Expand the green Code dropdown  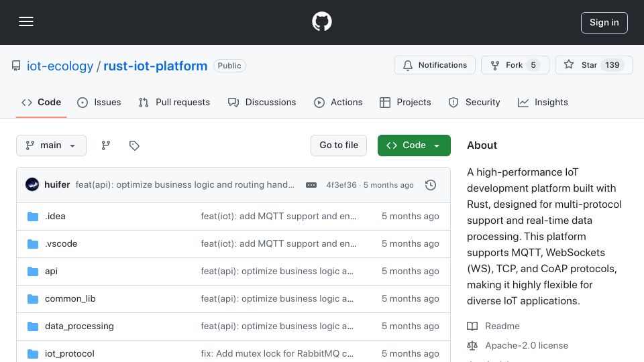pos(414,145)
